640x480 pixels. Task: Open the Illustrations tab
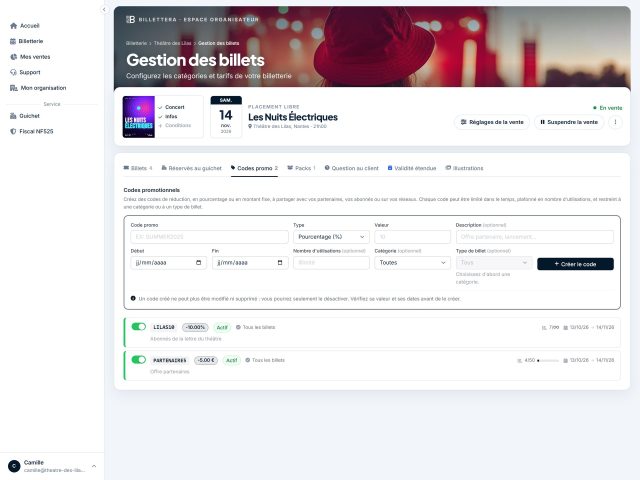[x=464, y=168]
